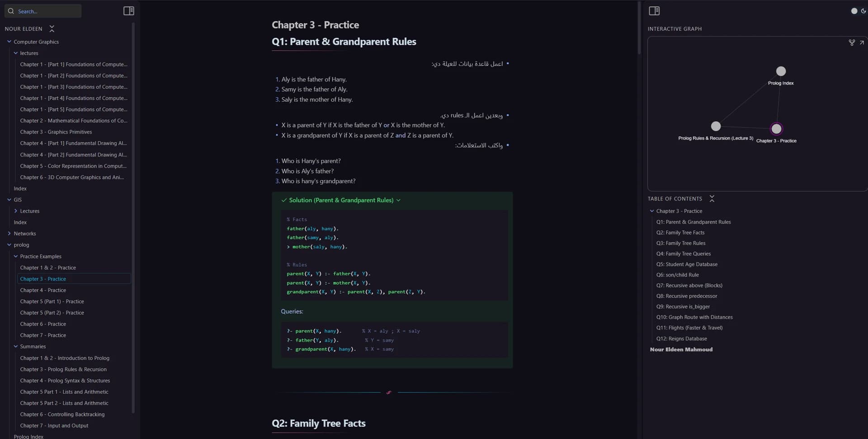Click Prolog Rules & Recursion graph node
Image resolution: width=868 pixels, height=439 pixels.
point(716,126)
